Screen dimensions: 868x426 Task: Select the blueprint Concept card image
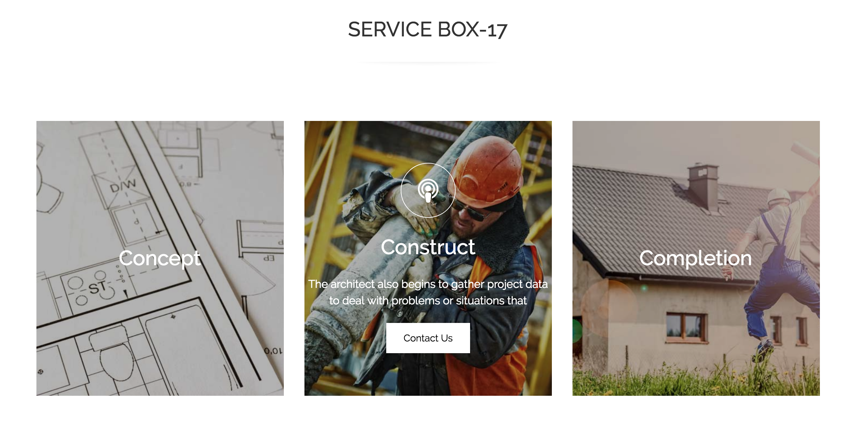[160, 258]
